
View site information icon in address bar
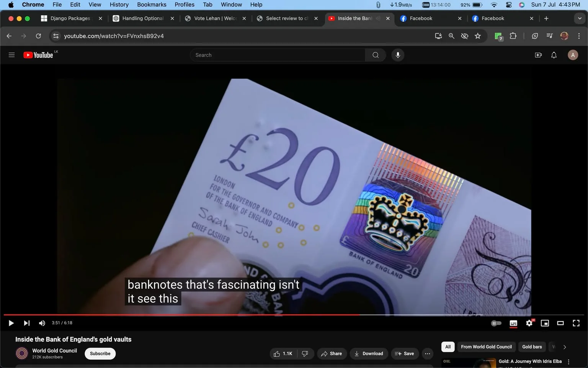tap(56, 36)
